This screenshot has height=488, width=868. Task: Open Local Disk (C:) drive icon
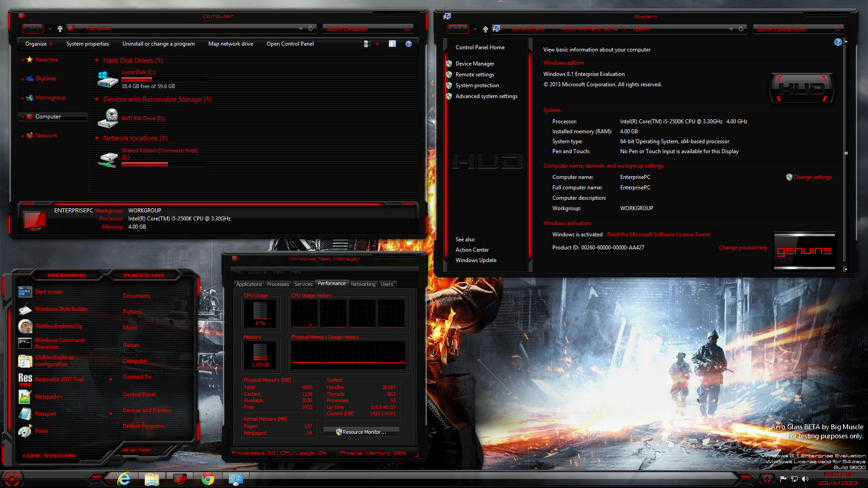pyautogui.click(x=108, y=80)
